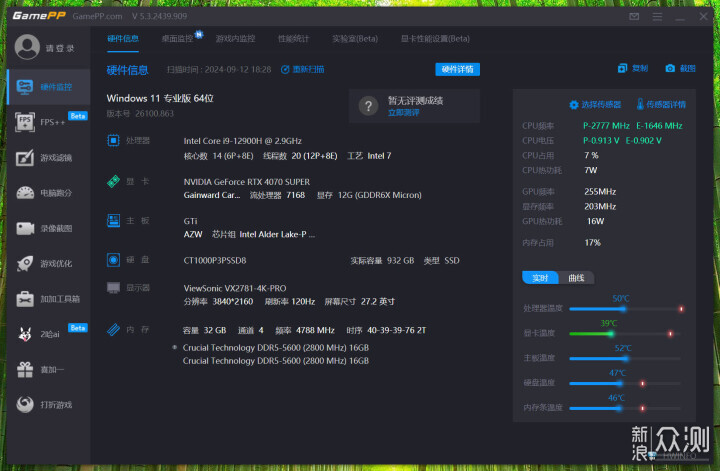The width and height of the screenshot is (720, 471).
Task: Open the 2哈ai husky icon
Action: pyautogui.click(x=25, y=334)
